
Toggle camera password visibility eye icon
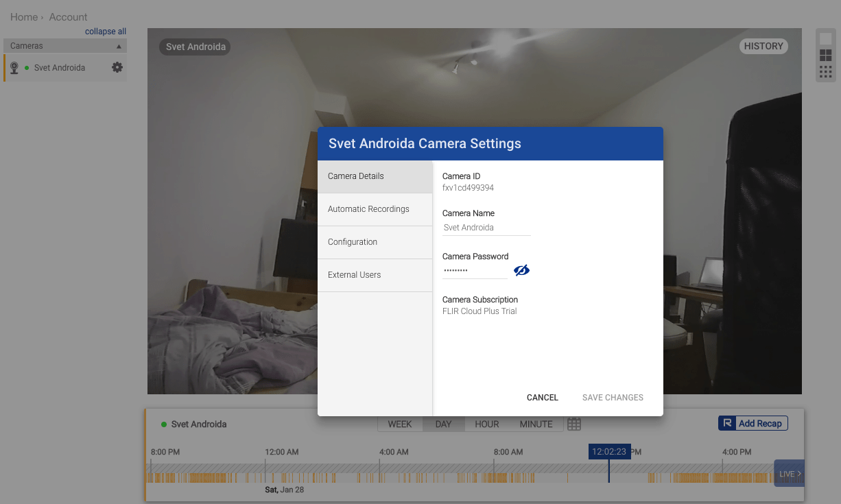click(x=521, y=271)
